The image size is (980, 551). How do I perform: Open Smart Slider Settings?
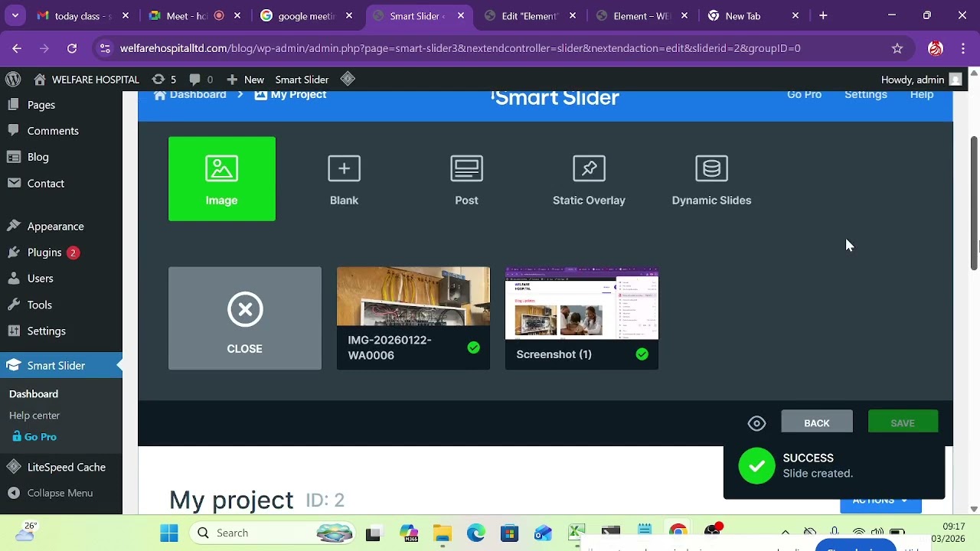866,95
